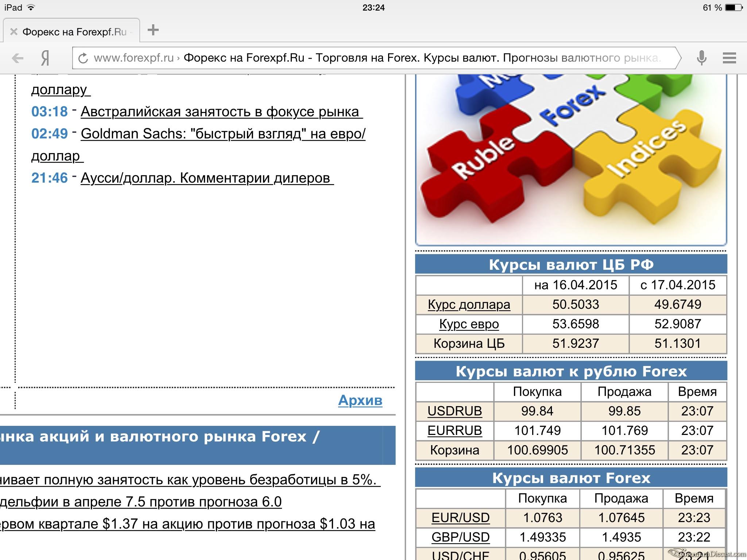This screenshot has width=747, height=560.
Task: Open news about Филадельфии в апреле 7.5
Action: (x=141, y=502)
